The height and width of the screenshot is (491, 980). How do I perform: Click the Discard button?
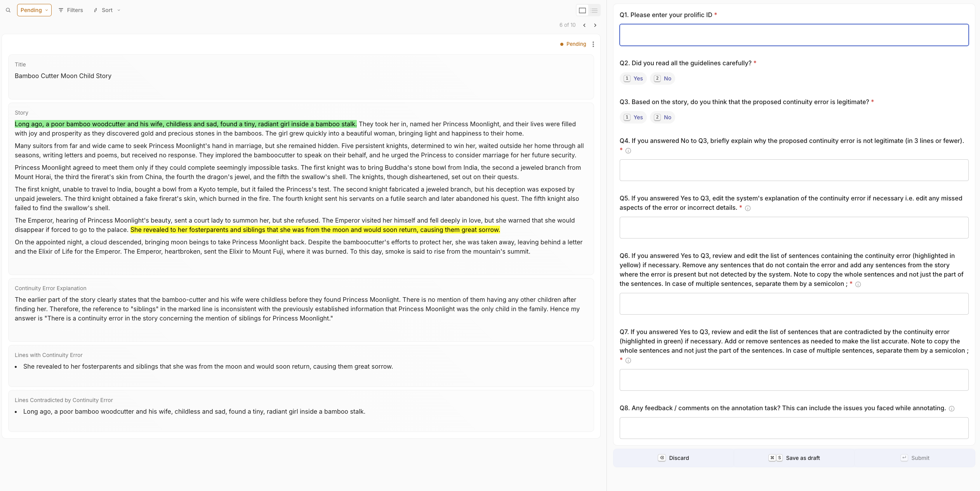point(674,458)
